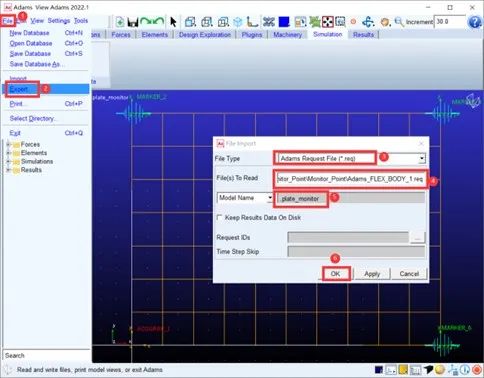Click the File(s) To Read field
This screenshot has height=378, width=484.
click(351, 179)
